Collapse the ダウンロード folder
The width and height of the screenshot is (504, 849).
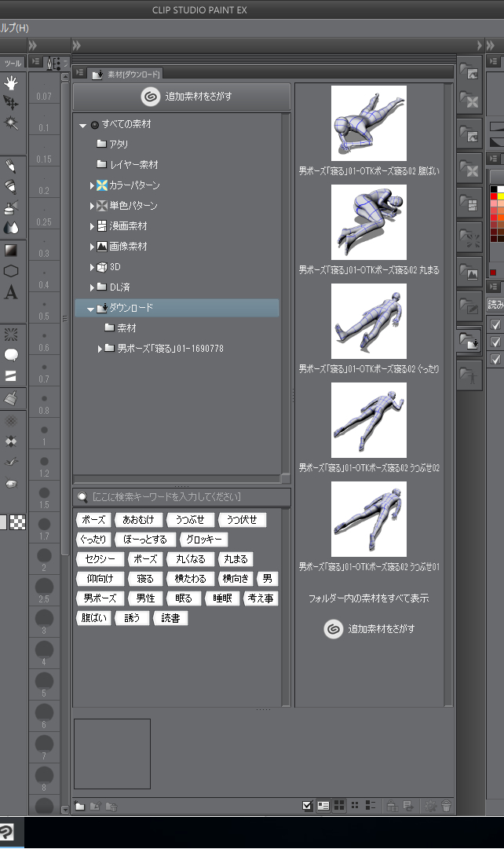click(92, 309)
